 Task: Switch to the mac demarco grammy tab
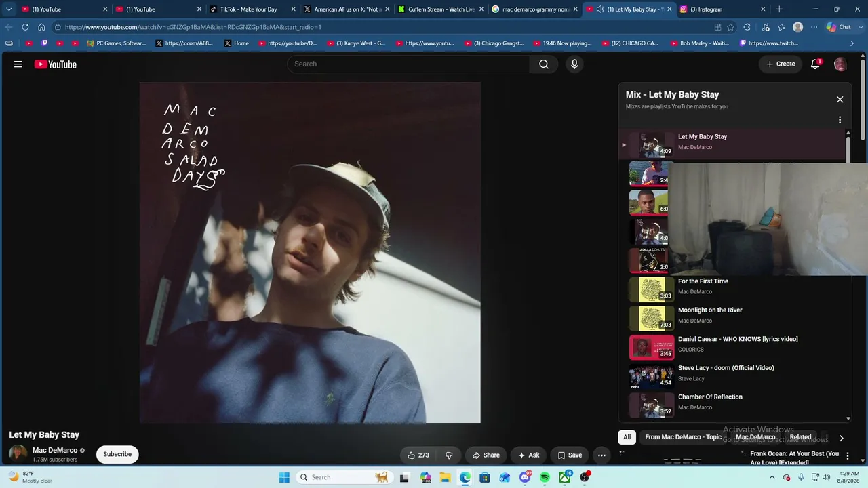(534, 9)
